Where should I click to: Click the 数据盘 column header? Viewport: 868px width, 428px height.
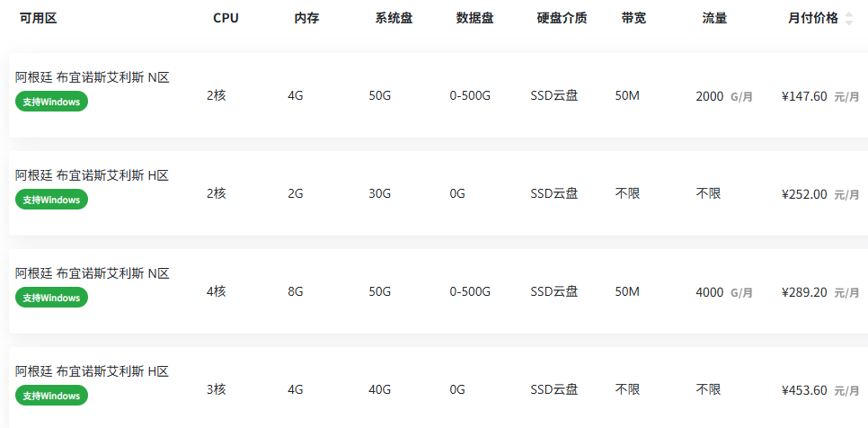pos(475,18)
